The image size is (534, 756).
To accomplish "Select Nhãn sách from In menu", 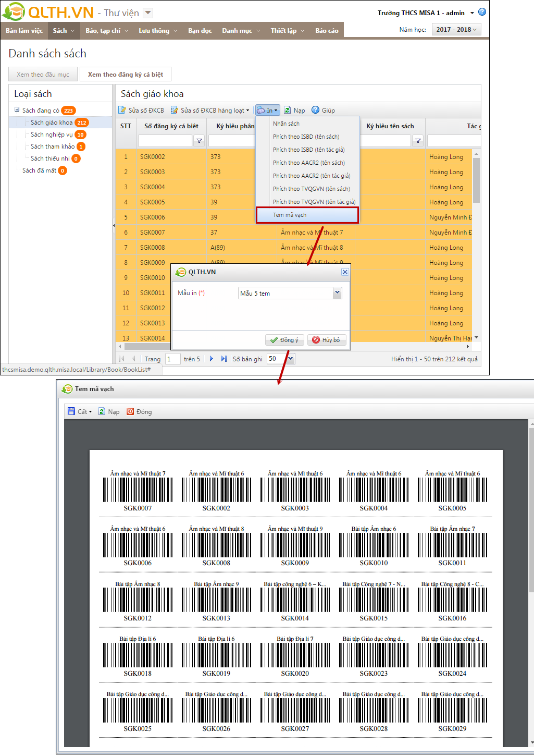I will point(307,124).
